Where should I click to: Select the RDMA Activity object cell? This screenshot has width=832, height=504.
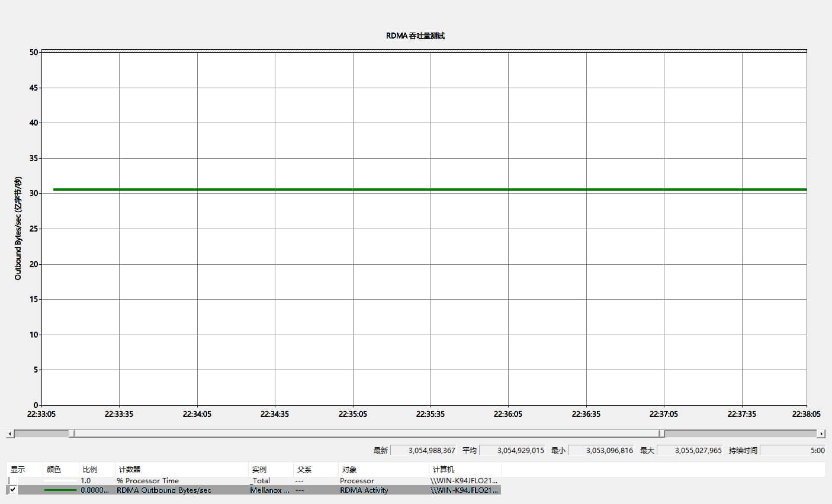364,490
